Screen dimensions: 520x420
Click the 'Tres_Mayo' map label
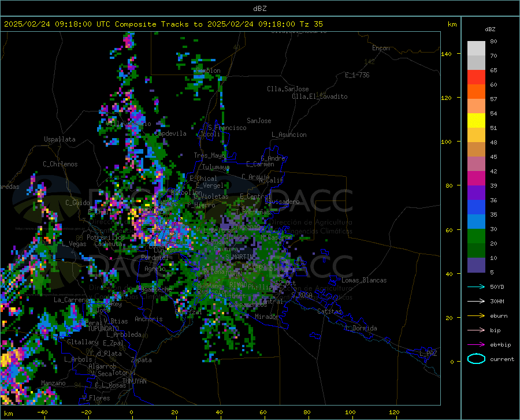(x=209, y=155)
